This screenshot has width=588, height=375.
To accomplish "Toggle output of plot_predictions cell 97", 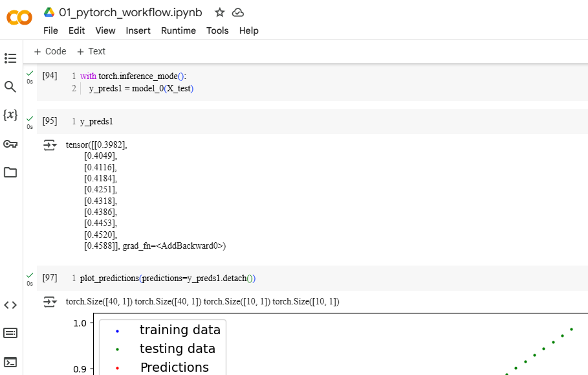I will (50, 302).
